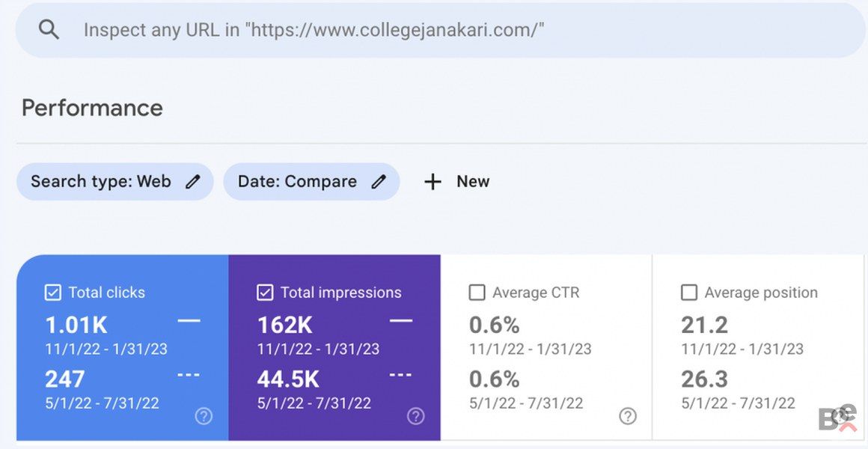Image resolution: width=868 pixels, height=449 pixels.
Task: Open the Date: Compare filter chip
Action: [x=297, y=182]
